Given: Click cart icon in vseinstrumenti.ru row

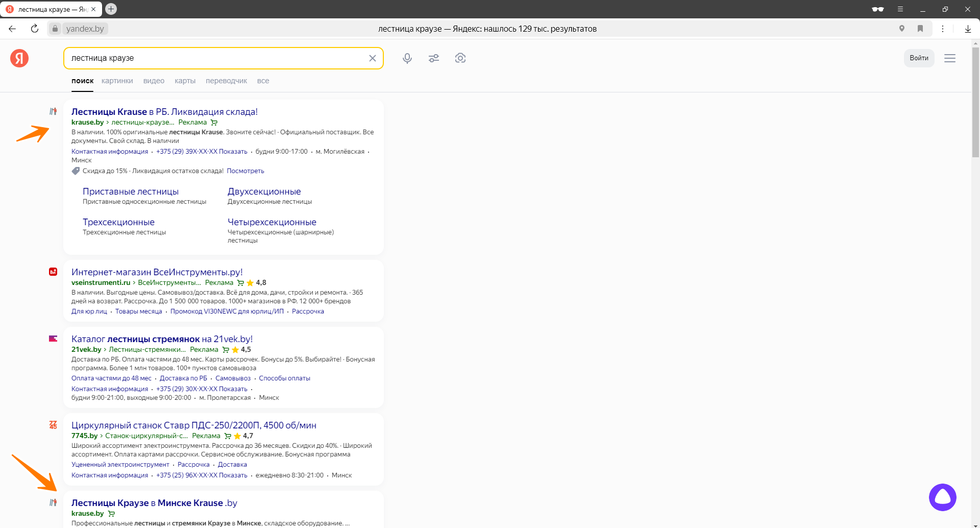Looking at the screenshot, I should coord(240,283).
